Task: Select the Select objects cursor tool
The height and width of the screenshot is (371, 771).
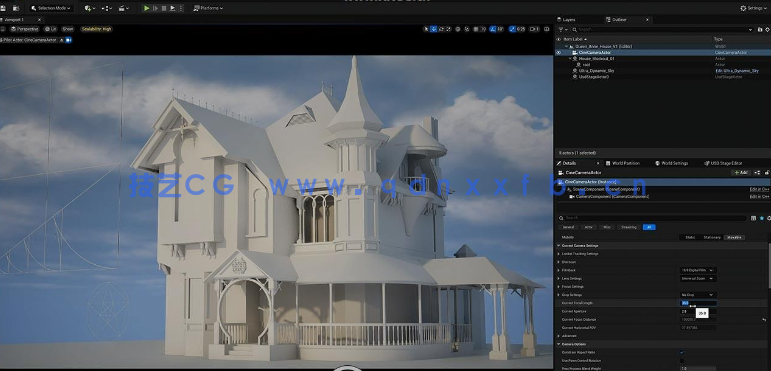Action: [x=426, y=29]
